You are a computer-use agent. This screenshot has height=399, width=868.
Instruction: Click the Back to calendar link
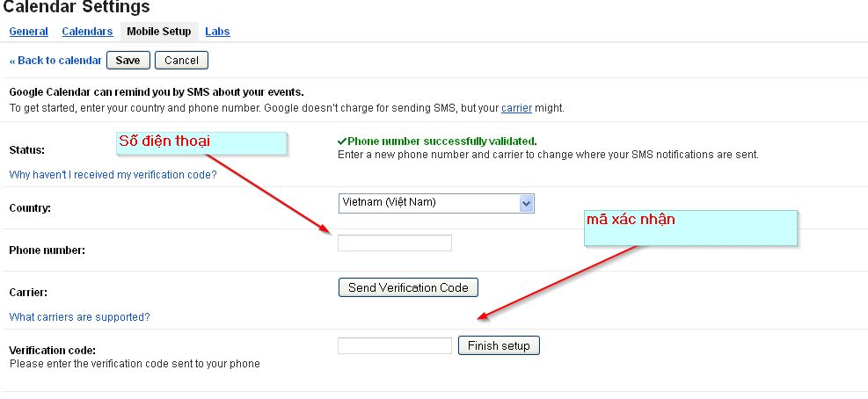(x=55, y=61)
